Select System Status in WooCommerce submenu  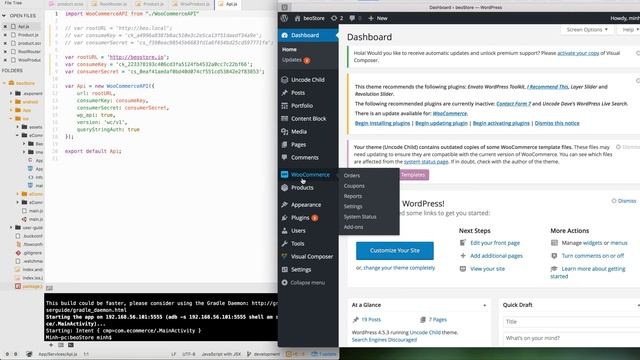(x=360, y=217)
